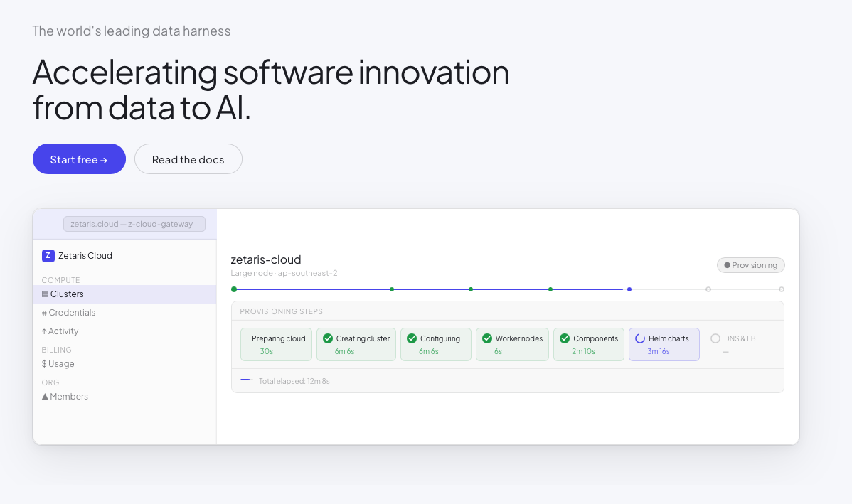Click the "6s" Worker nodes duration
Image resolution: width=852 pixels, height=504 pixels.
point(499,351)
